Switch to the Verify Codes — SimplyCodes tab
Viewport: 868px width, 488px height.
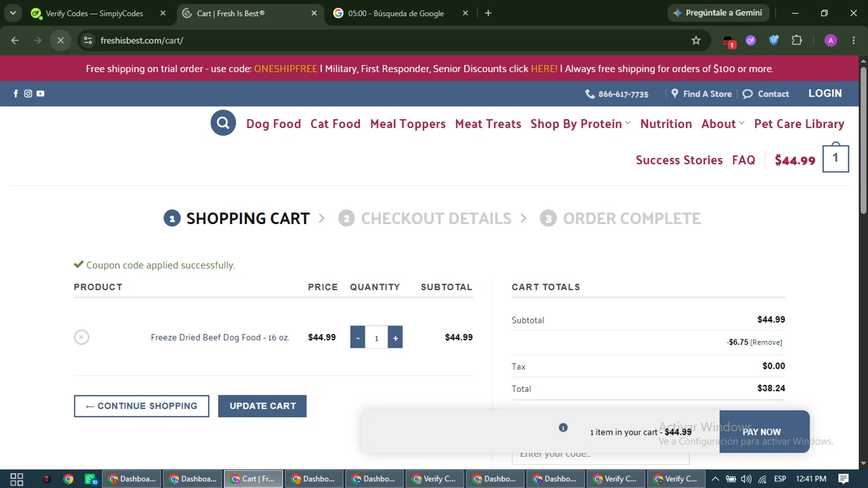click(94, 13)
